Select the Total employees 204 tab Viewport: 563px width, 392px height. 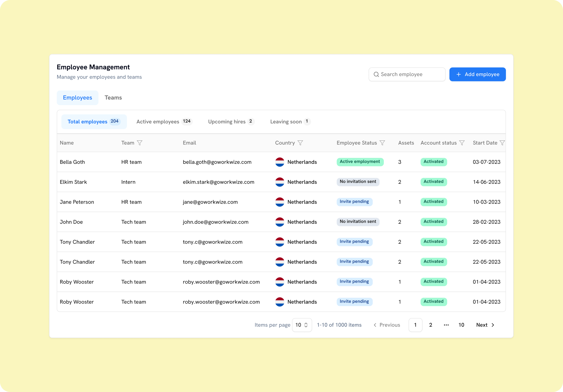click(x=94, y=121)
